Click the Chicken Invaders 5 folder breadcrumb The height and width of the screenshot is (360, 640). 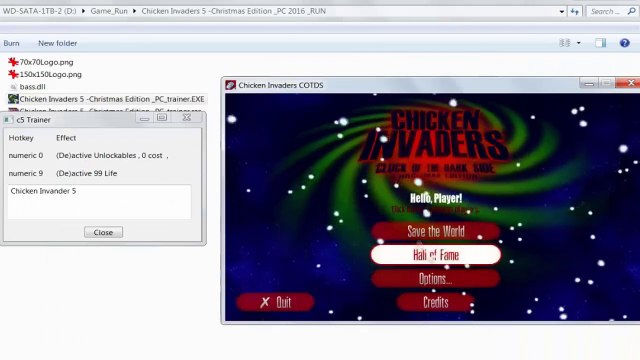click(x=233, y=11)
